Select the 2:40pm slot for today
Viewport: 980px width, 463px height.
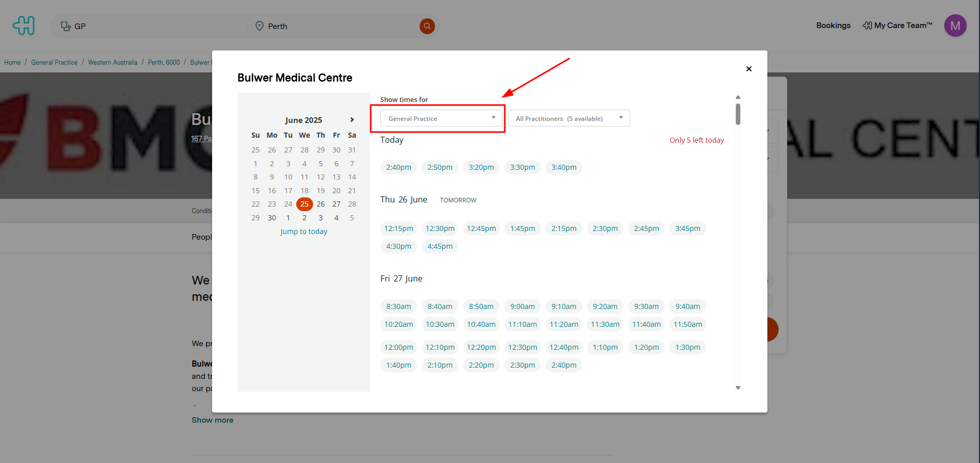pyautogui.click(x=398, y=167)
